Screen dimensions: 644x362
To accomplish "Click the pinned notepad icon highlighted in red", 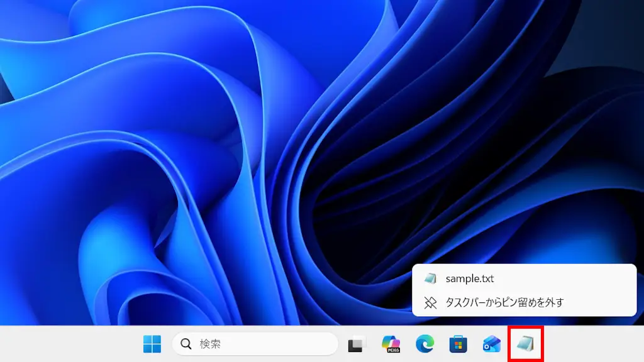I will click(x=525, y=344).
